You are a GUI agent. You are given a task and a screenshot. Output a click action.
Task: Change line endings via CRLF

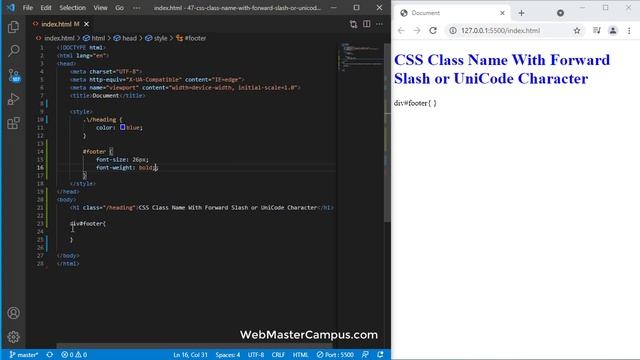[278, 355]
